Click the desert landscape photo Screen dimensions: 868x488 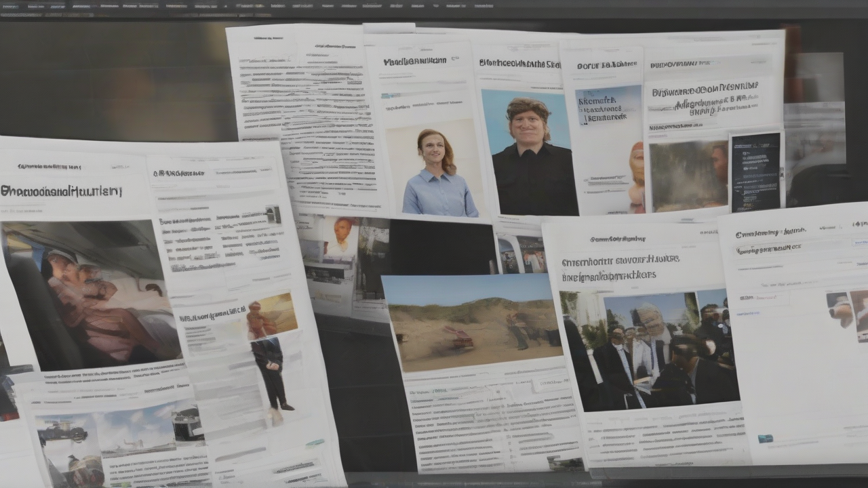click(x=472, y=323)
